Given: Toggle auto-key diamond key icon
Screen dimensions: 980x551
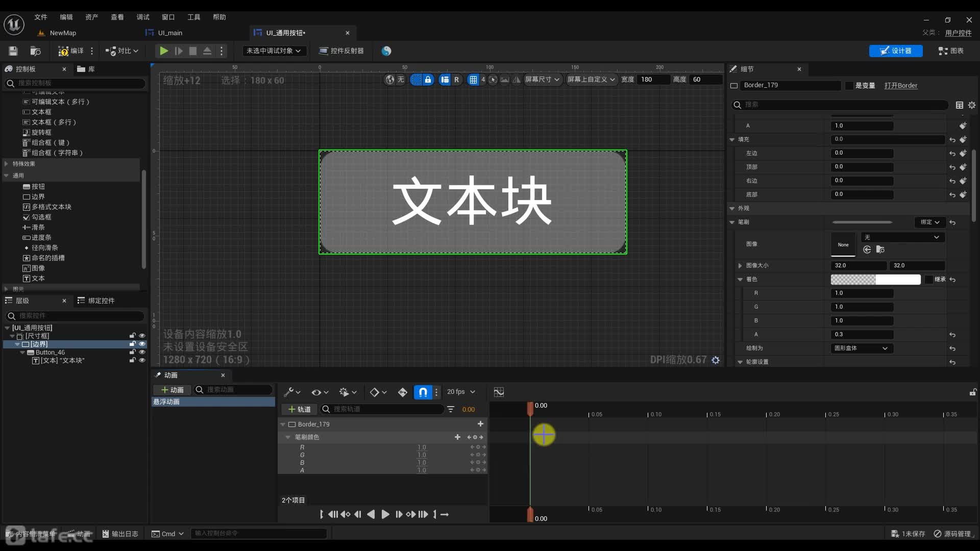Looking at the screenshot, I should tap(403, 392).
